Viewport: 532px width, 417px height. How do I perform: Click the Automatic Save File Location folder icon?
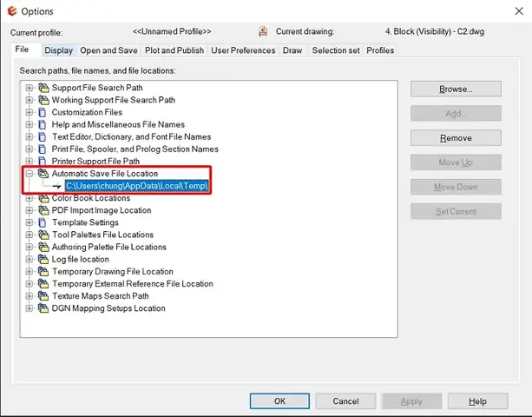(x=43, y=173)
